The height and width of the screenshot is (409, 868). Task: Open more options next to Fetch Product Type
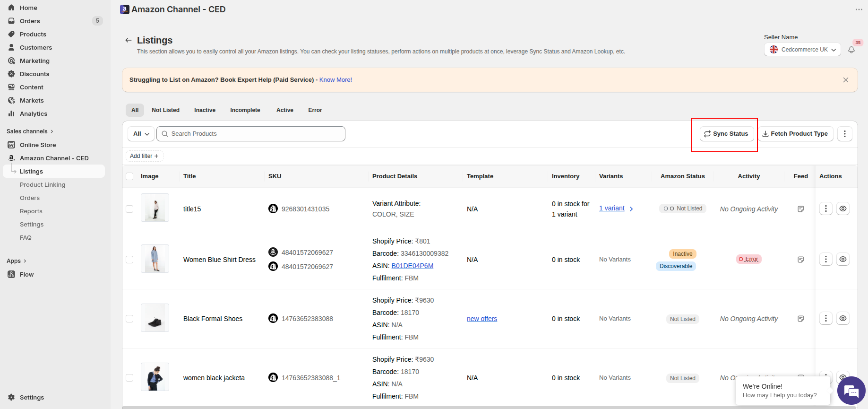coord(845,134)
